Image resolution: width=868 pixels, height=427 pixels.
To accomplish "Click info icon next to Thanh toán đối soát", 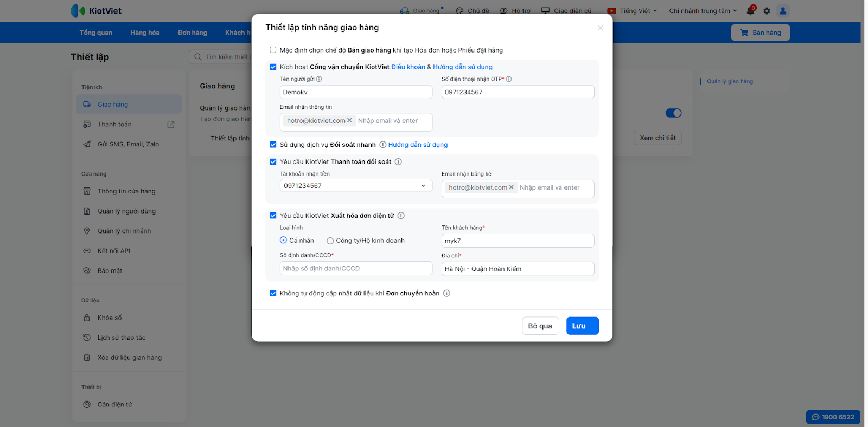I will (x=398, y=162).
